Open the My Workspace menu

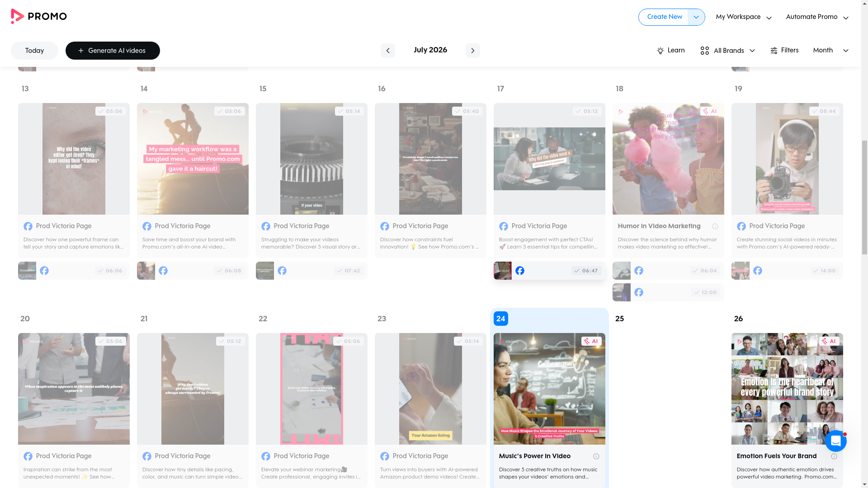[x=743, y=17]
